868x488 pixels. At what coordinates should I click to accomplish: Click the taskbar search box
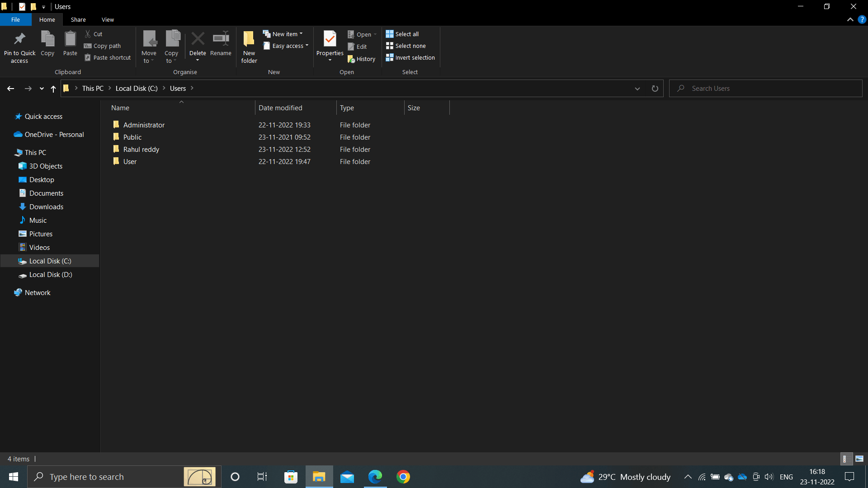[124, 477]
